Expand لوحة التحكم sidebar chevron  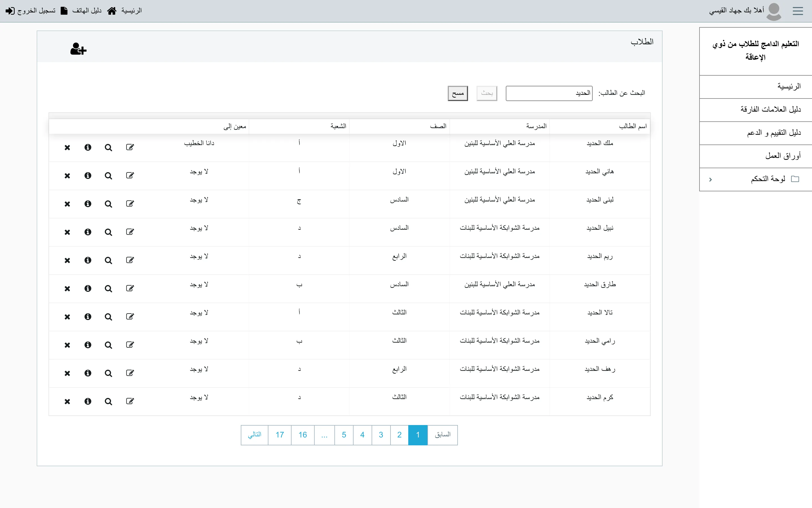click(710, 180)
